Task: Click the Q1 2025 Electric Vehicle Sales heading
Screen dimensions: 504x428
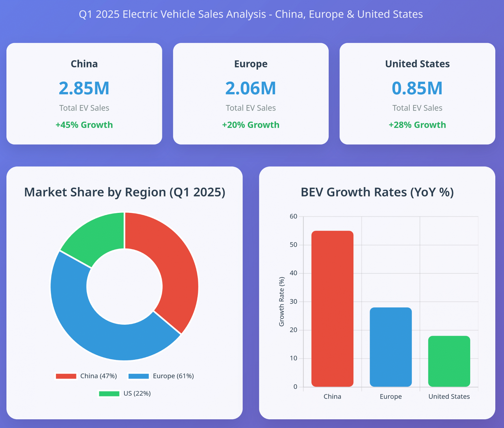Action: click(x=251, y=14)
